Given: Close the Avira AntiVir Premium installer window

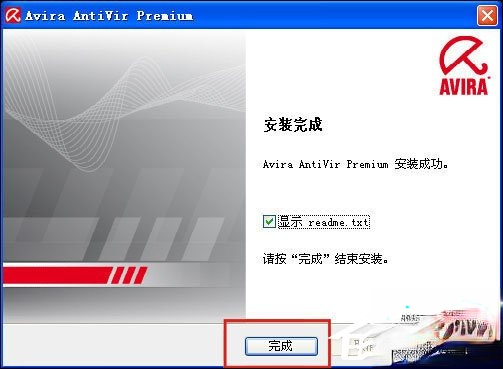Looking at the screenshot, I should click(487, 16).
